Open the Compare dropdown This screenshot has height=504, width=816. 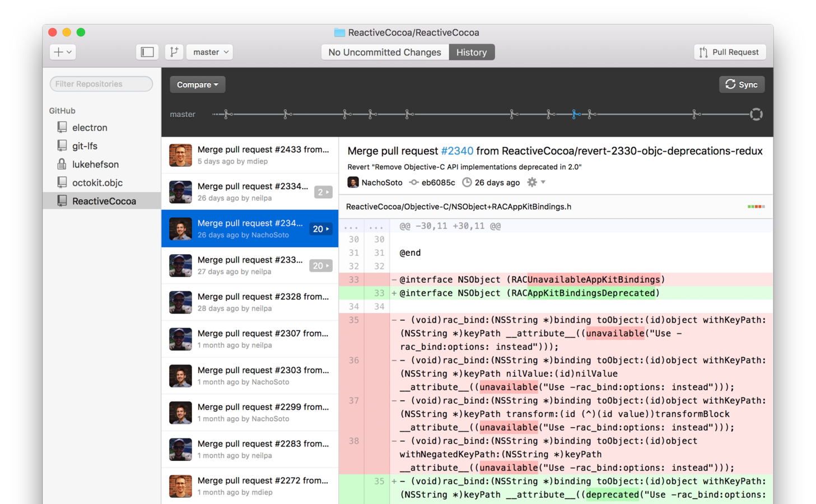coord(198,85)
